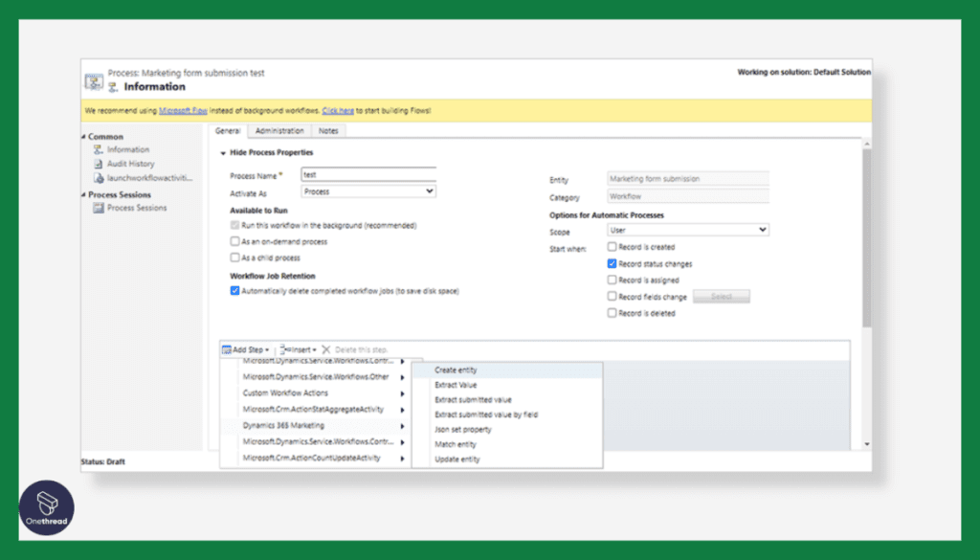Open the Activate As dropdown
This screenshot has height=560, width=980.
click(368, 191)
